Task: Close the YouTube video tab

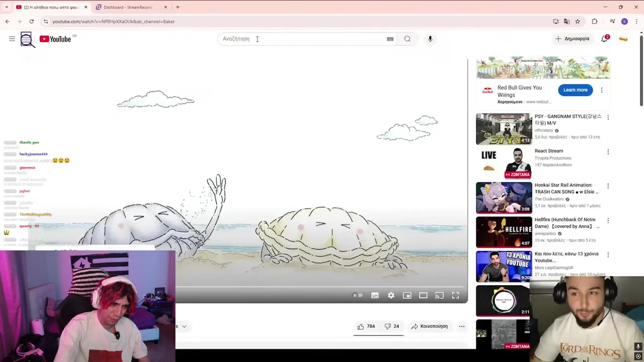Action: [x=86, y=7]
